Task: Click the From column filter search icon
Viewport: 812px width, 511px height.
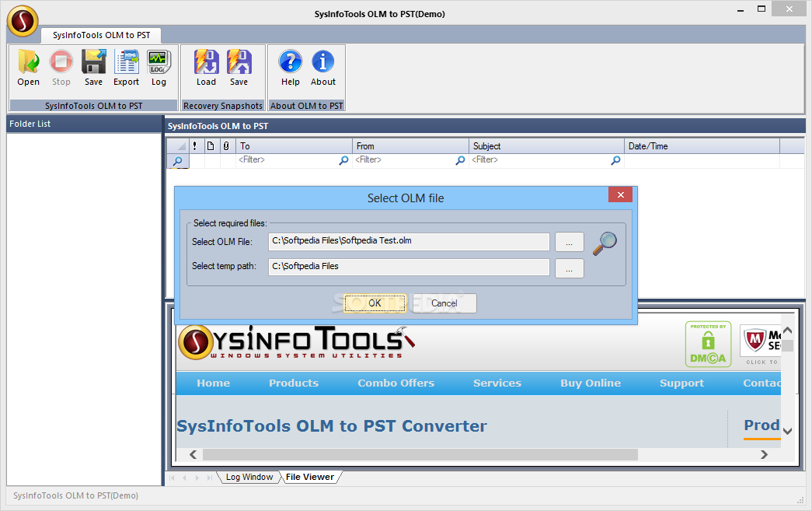Action: [x=460, y=161]
